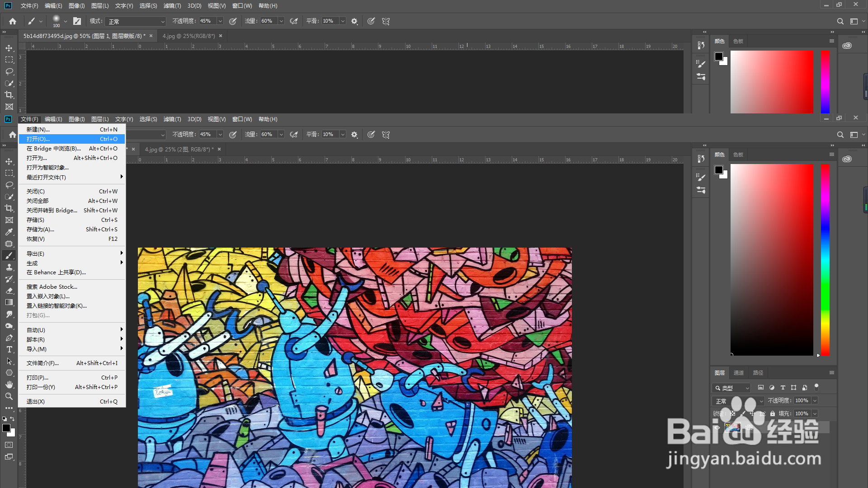
Task: Select the History Brush tool
Action: point(9,279)
